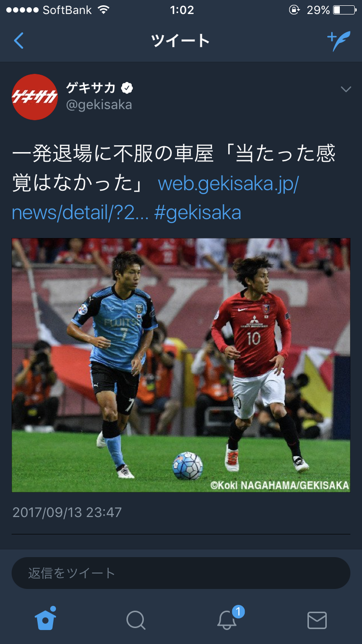Open the soccer match photo

pos(181,365)
